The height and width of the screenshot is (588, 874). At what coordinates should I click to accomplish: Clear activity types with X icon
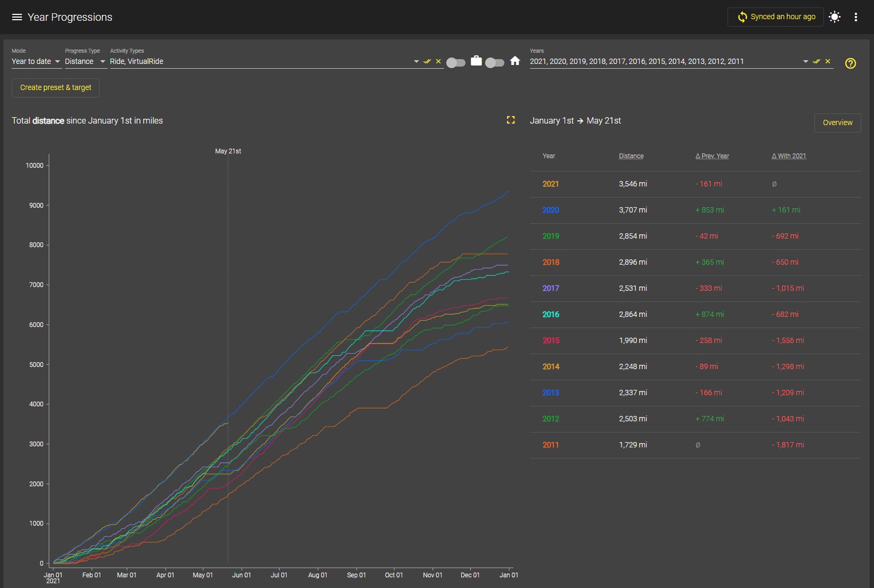[x=438, y=61]
